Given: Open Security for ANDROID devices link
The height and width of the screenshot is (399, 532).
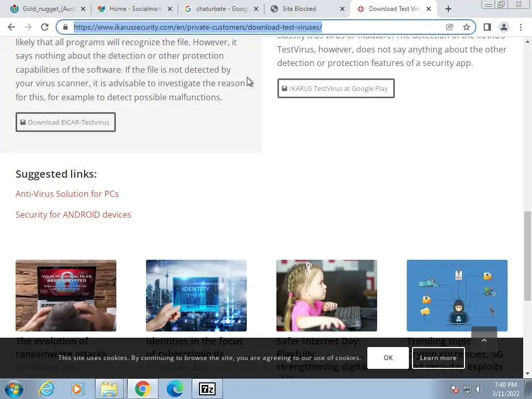Looking at the screenshot, I should click(x=73, y=215).
